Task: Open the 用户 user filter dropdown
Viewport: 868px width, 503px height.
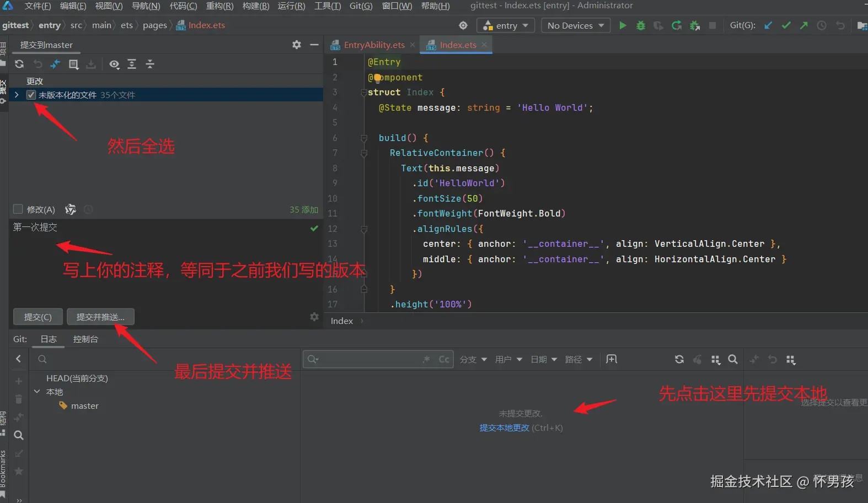Action: pos(508,359)
